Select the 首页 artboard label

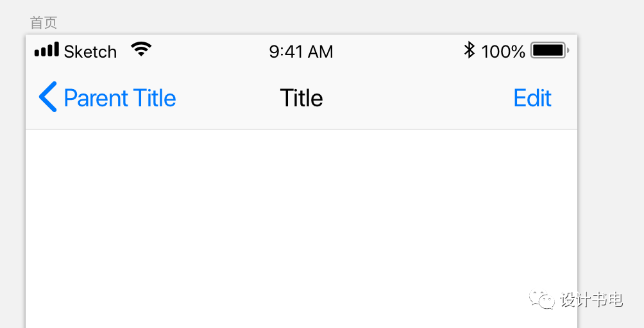pyautogui.click(x=44, y=23)
